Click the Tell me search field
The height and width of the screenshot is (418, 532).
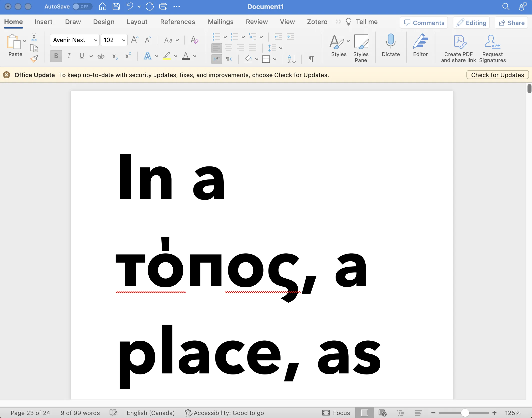click(x=362, y=22)
